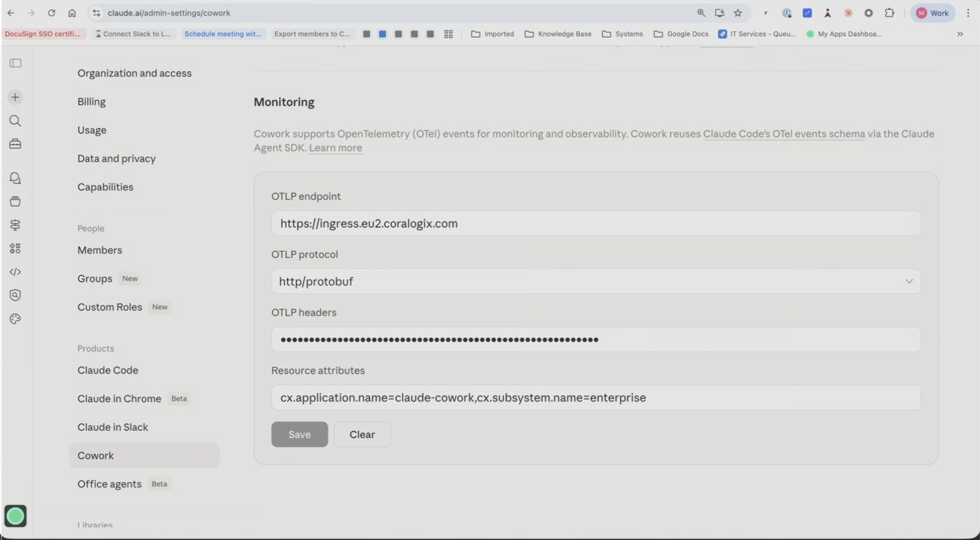Select Data and privacy settings

(116, 158)
